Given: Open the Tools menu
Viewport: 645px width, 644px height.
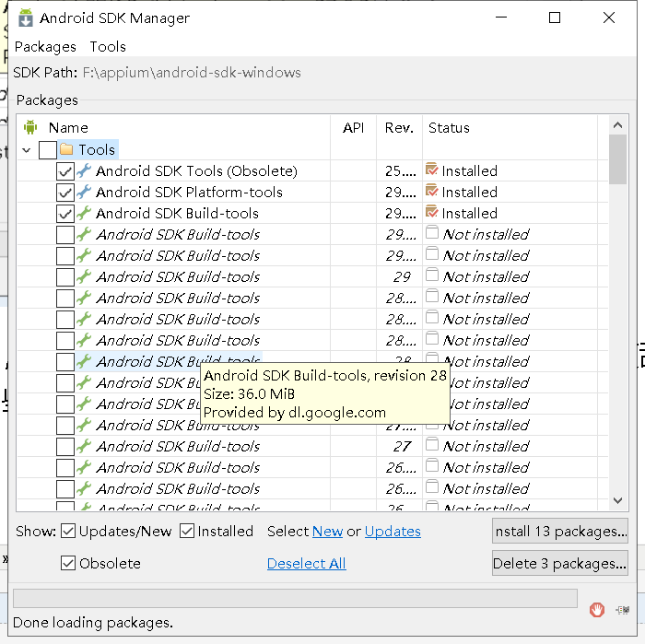Looking at the screenshot, I should pyautogui.click(x=108, y=47).
